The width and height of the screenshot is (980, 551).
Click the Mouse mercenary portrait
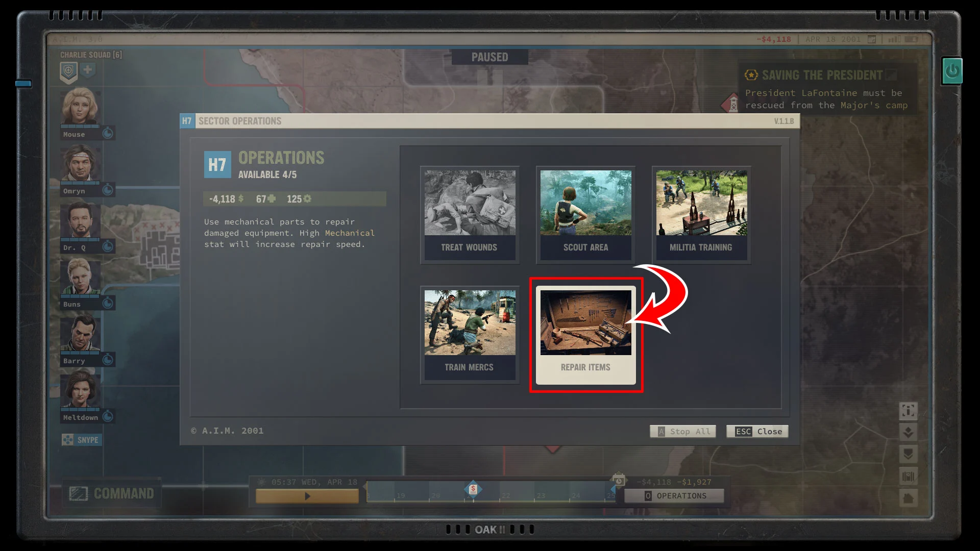tap(80, 108)
